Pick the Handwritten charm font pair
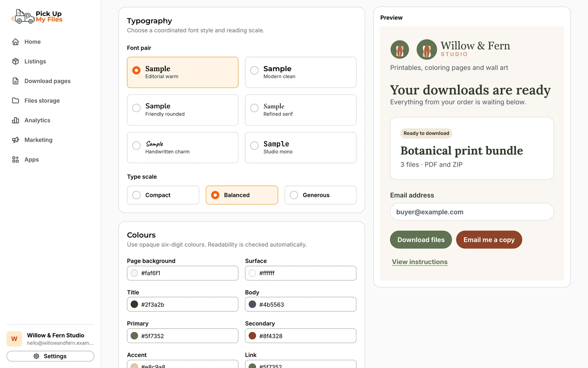Image resolution: width=588 pixels, height=368 pixels. coord(183,148)
